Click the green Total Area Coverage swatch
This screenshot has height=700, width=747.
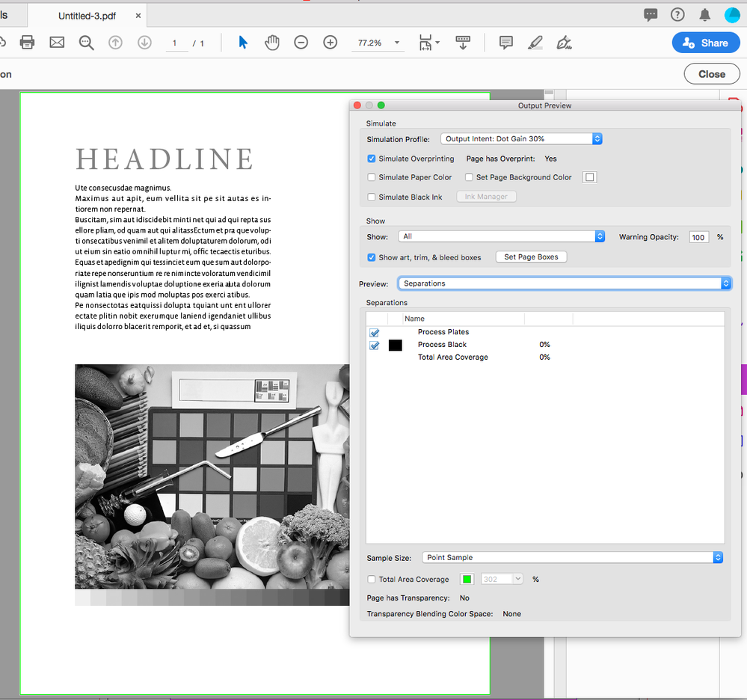[x=467, y=580]
